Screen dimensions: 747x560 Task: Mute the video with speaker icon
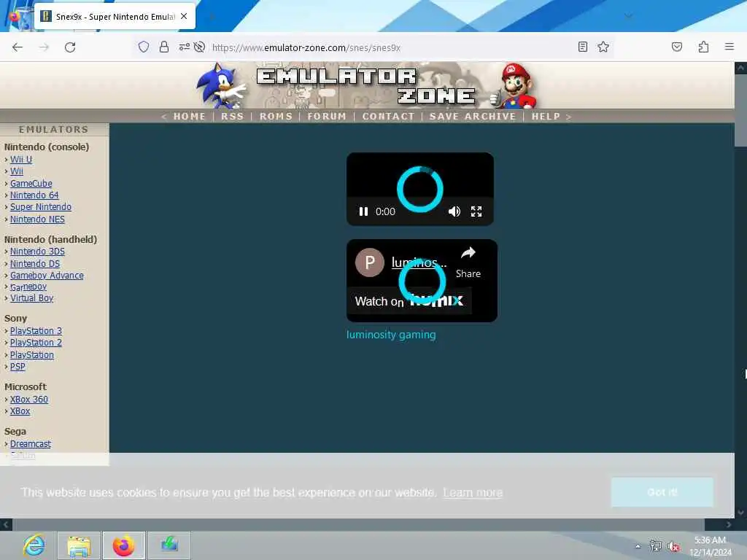pos(454,211)
